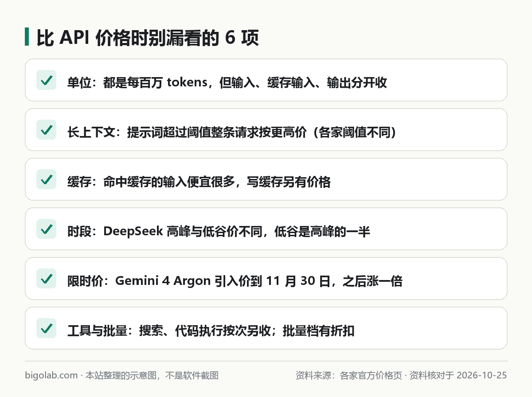Toggle the checkmark beside 单位 item

pyautogui.click(x=46, y=80)
